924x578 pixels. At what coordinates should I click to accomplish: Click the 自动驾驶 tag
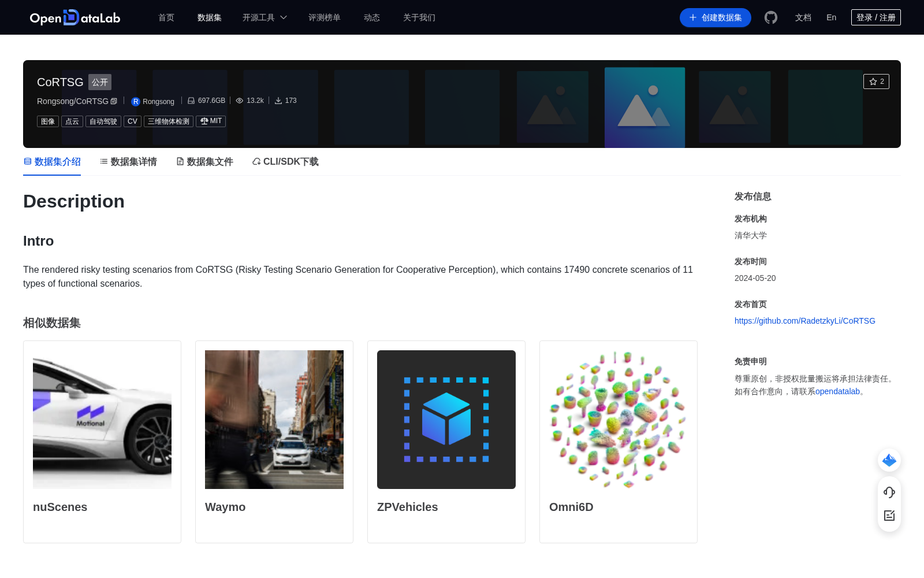pyautogui.click(x=103, y=121)
